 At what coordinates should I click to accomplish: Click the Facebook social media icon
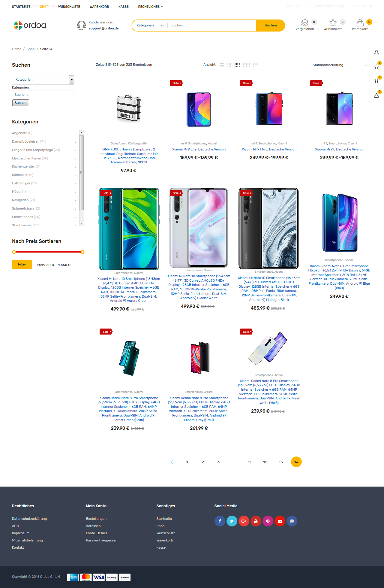pyautogui.click(x=220, y=521)
